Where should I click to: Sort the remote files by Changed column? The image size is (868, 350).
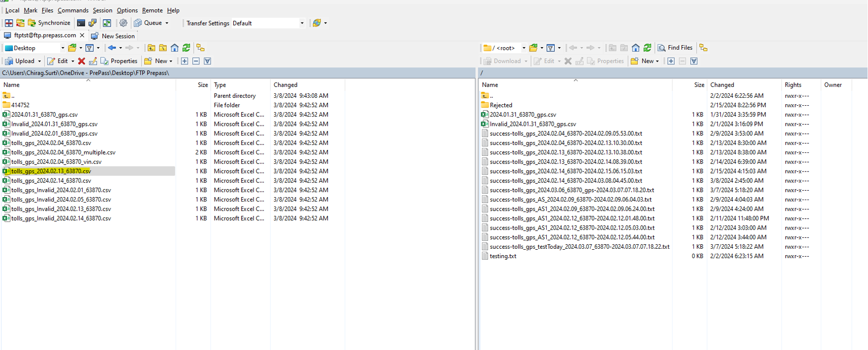pyautogui.click(x=722, y=85)
